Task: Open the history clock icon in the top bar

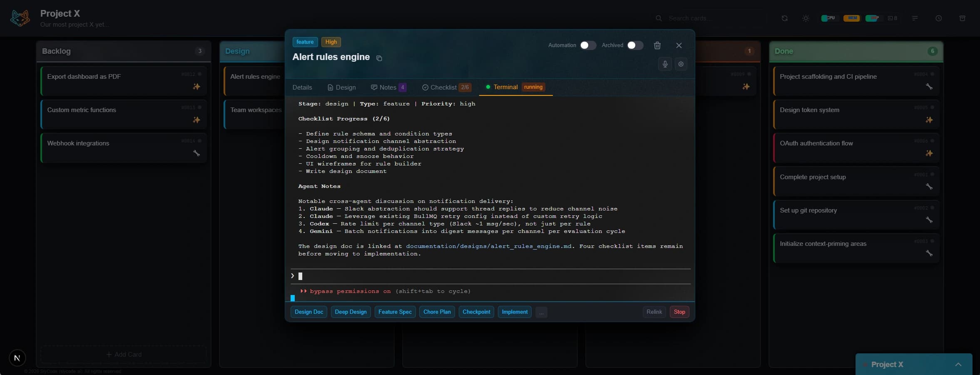Action: [x=938, y=18]
